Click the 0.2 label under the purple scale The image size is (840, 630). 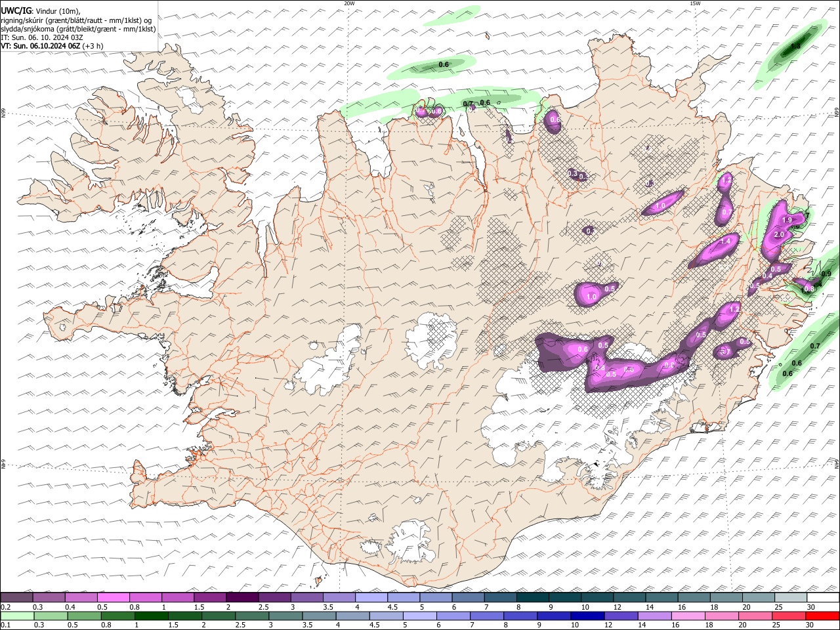coord(6,607)
